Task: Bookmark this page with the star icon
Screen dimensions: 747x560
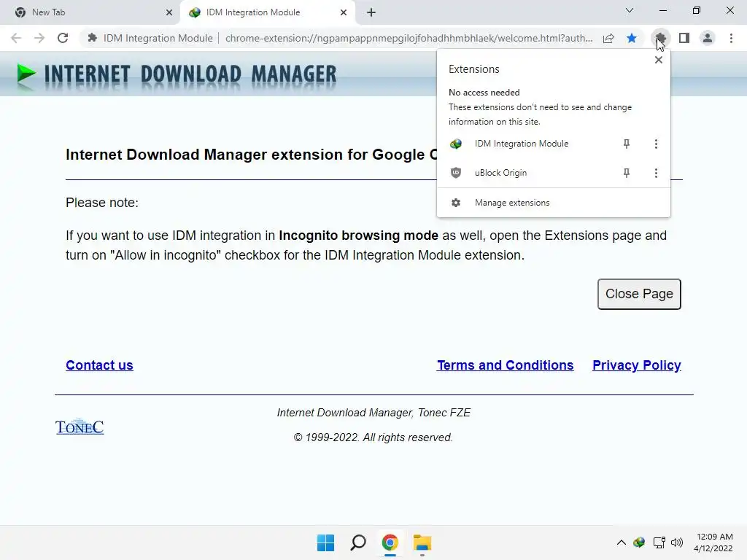Action: [632, 38]
